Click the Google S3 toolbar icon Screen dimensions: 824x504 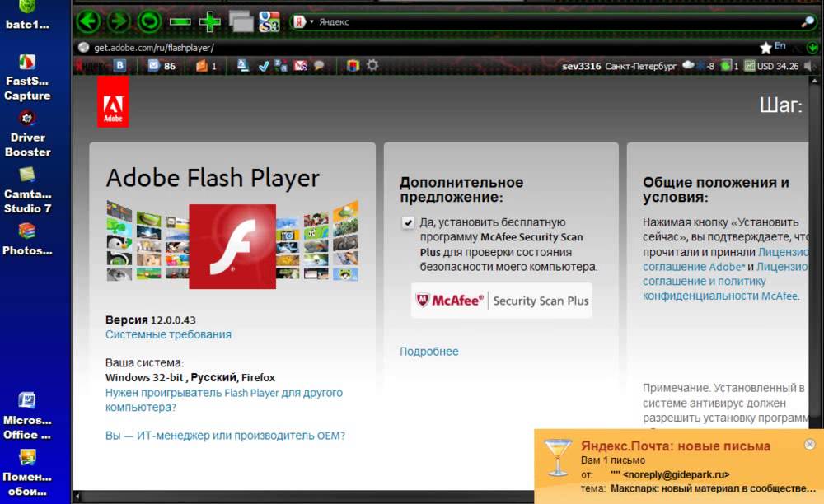coord(269,21)
